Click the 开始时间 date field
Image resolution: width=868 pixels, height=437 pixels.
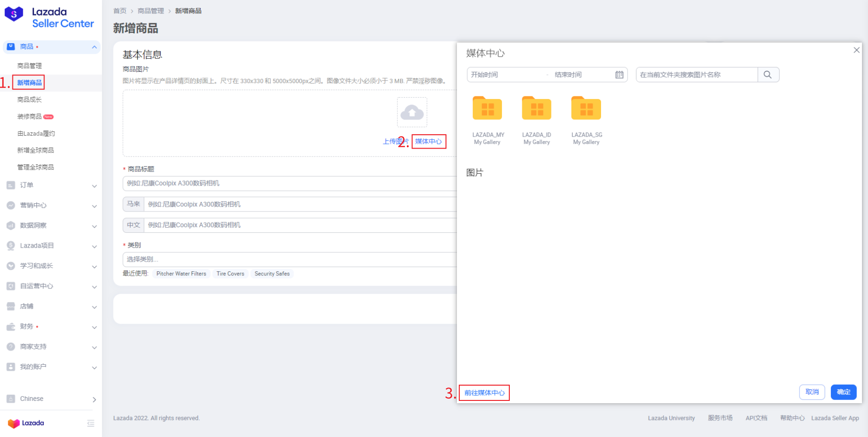[506, 75]
